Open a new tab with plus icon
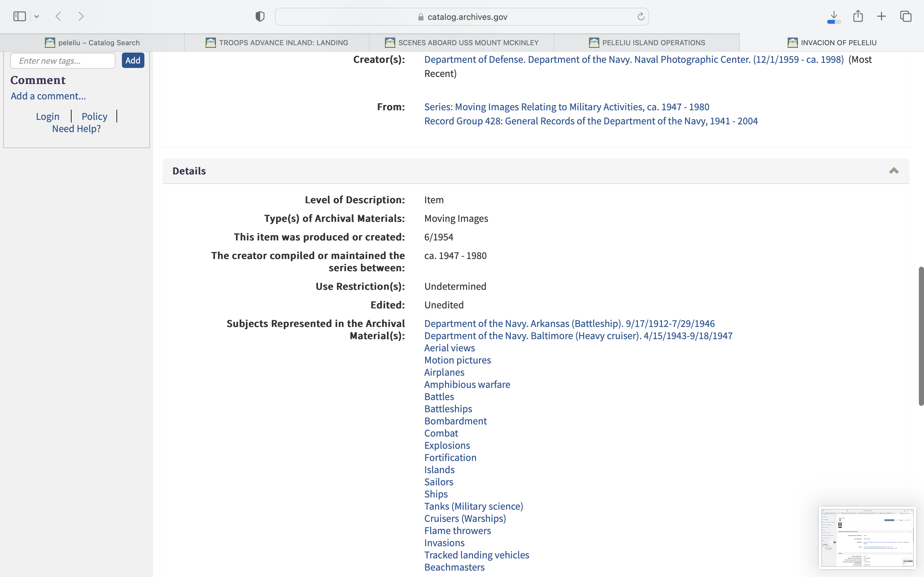The image size is (924, 577). tap(881, 16)
